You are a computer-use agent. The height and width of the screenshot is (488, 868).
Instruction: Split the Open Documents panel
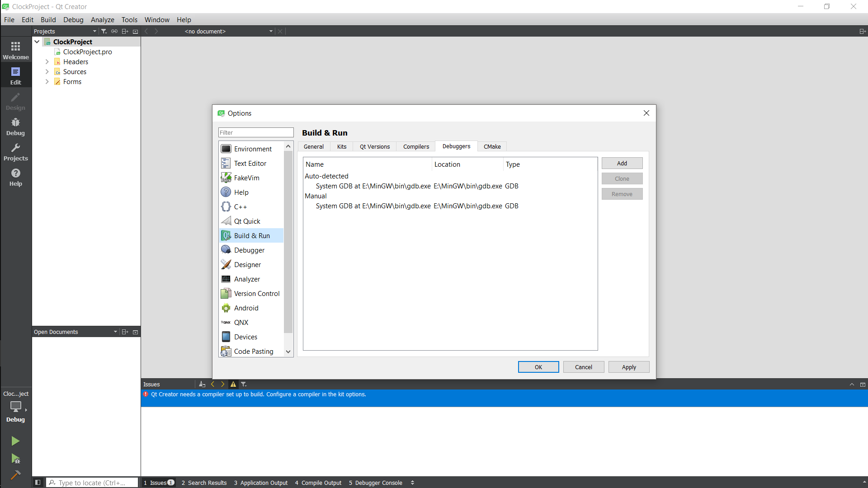coord(125,332)
